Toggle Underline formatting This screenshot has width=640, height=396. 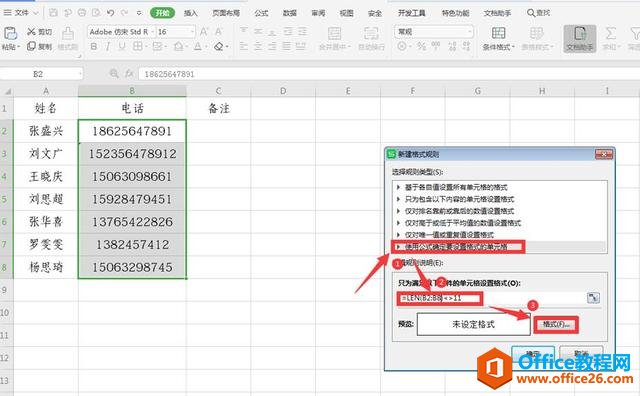[122, 46]
